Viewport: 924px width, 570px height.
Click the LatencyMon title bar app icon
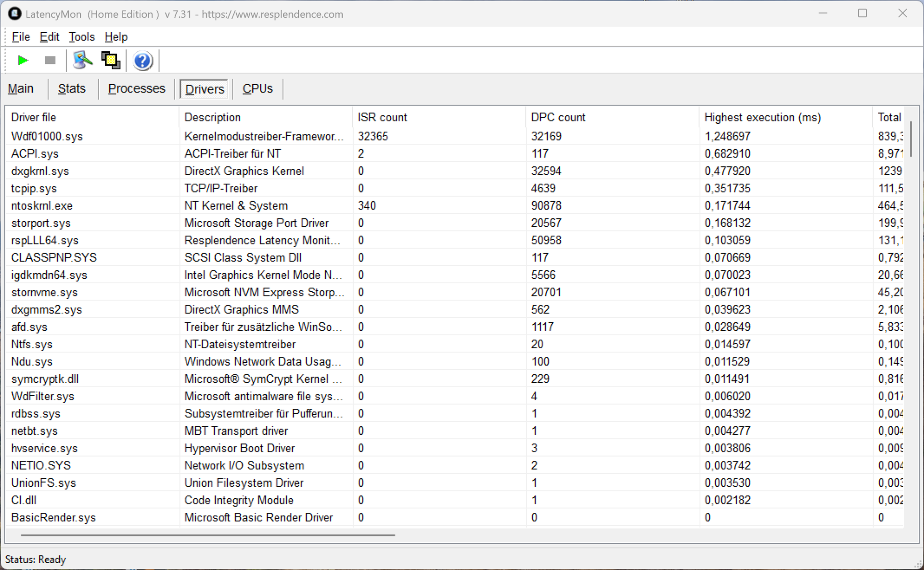tap(14, 14)
